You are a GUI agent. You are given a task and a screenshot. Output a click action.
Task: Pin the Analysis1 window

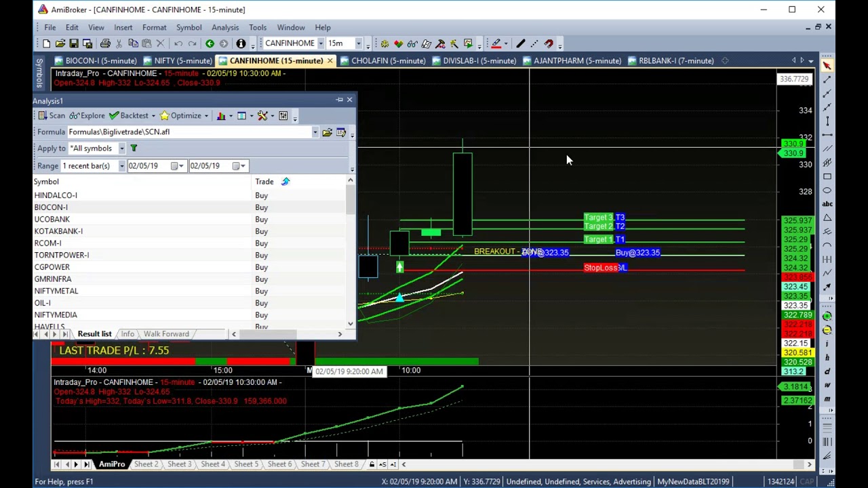coord(340,100)
